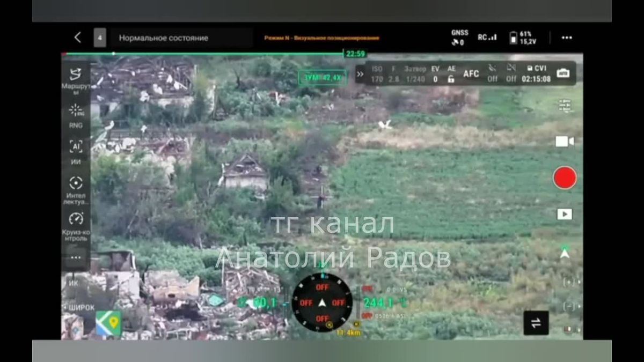This screenshot has height=362, width=644.
Task: Tap the 22:59 flight time marker
Action: 355,54
